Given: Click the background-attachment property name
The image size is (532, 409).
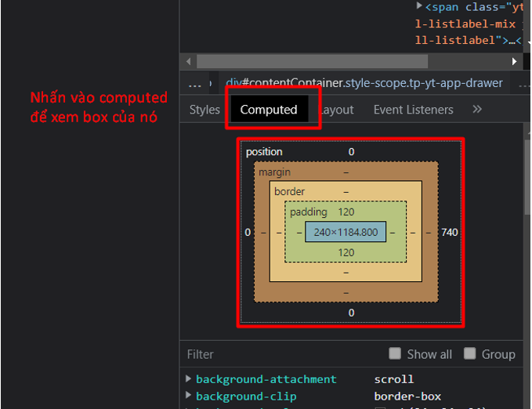Looking at the screenshot, I should point(266,379).
